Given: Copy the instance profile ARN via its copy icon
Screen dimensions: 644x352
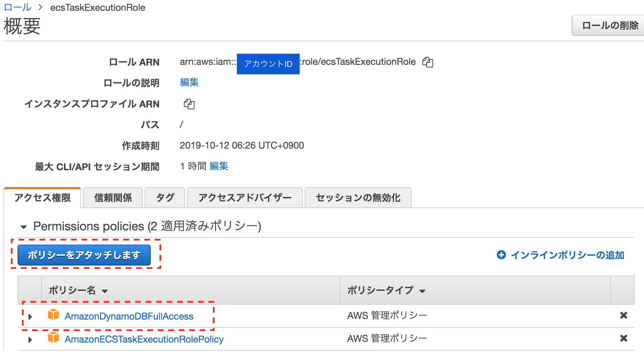Looking at the screenshot, I should pyautogui.click(x=190, y=104).
